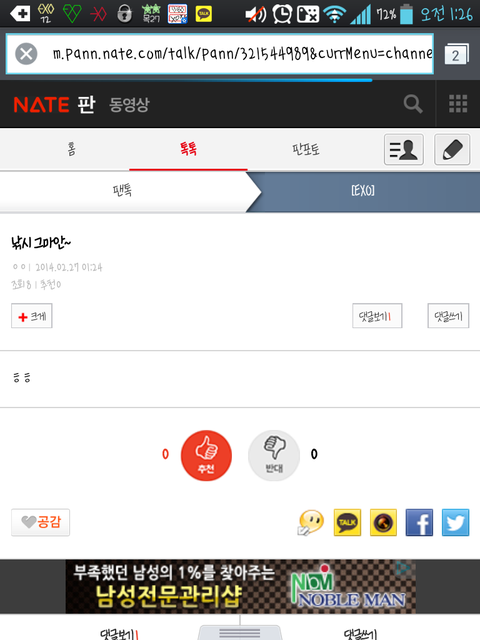
Task: Downvote the post with thumbs-down 반대
Action: (x=274, y=456)
